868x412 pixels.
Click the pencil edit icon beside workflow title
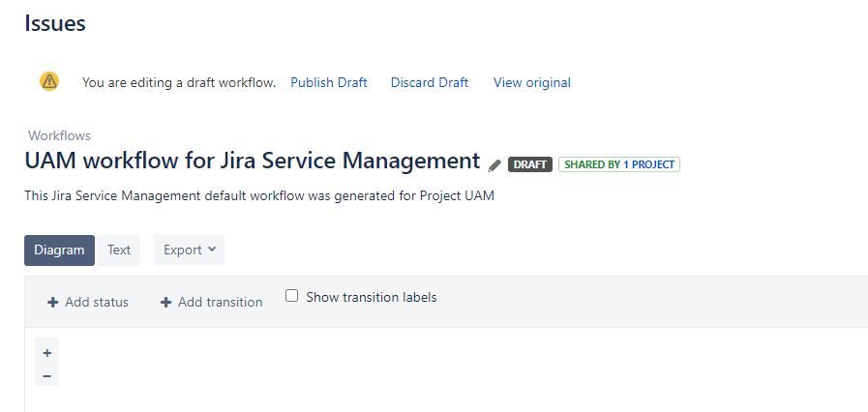point(494,165)
